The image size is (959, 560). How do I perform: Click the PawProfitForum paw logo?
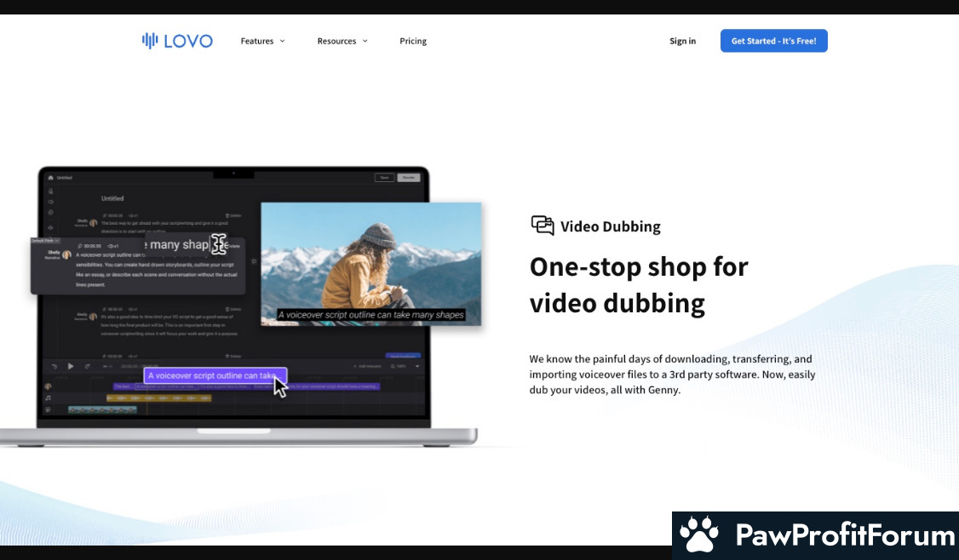pyautogui.click(x=699, y=535)
